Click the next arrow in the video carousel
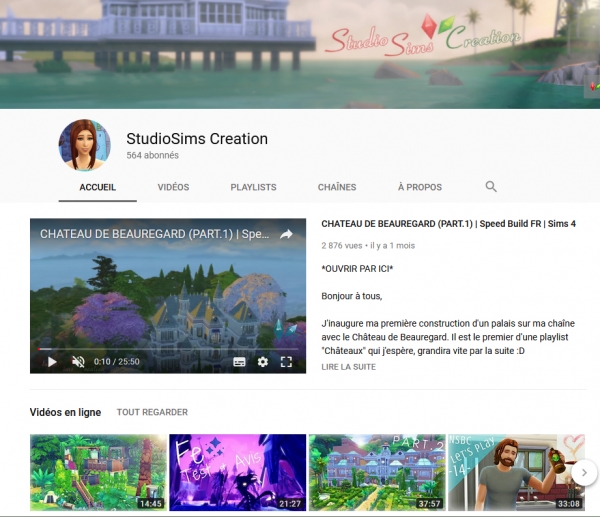 click(584, 473)
